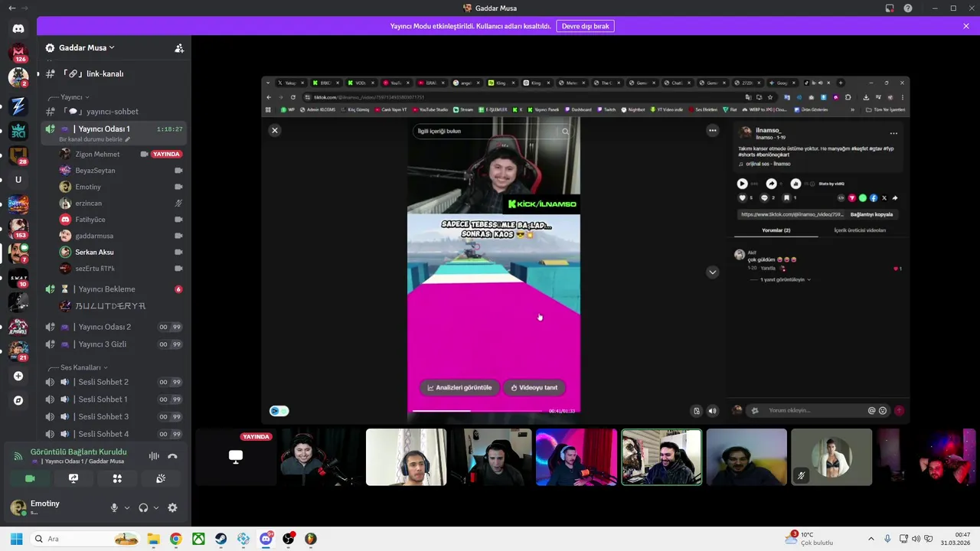Invite people to Gaddar Musa server
Screen dimensions: 980x551
click(x=179, y=48)
